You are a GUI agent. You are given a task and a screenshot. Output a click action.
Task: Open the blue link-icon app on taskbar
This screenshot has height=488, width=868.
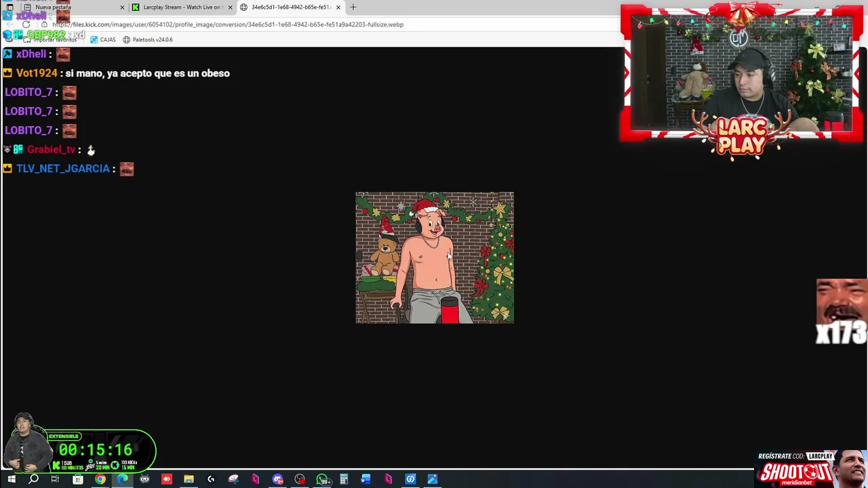(410, 479)
